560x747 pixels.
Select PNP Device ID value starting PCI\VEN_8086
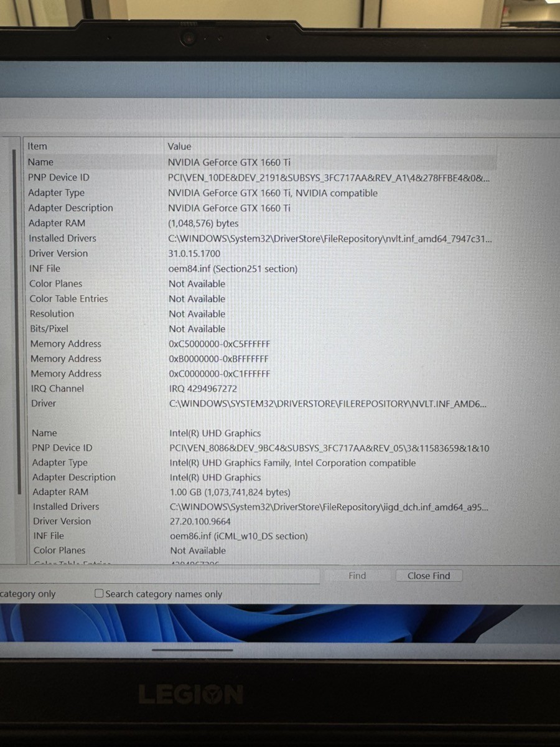[x=329, y=448]
